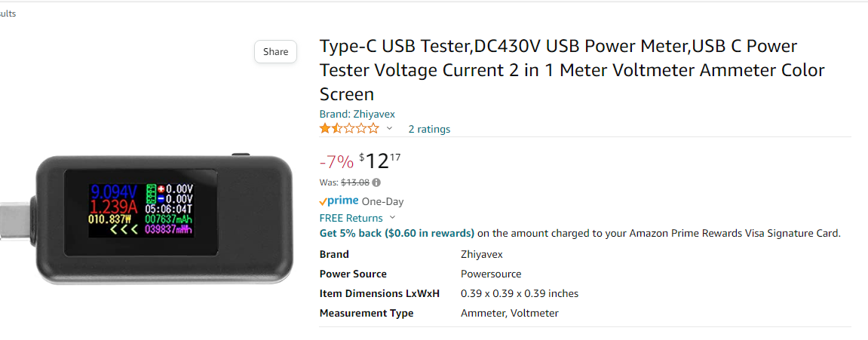The image size is (868, 340).
Task: Return via the partial results link at top
Action: [8, 14]
